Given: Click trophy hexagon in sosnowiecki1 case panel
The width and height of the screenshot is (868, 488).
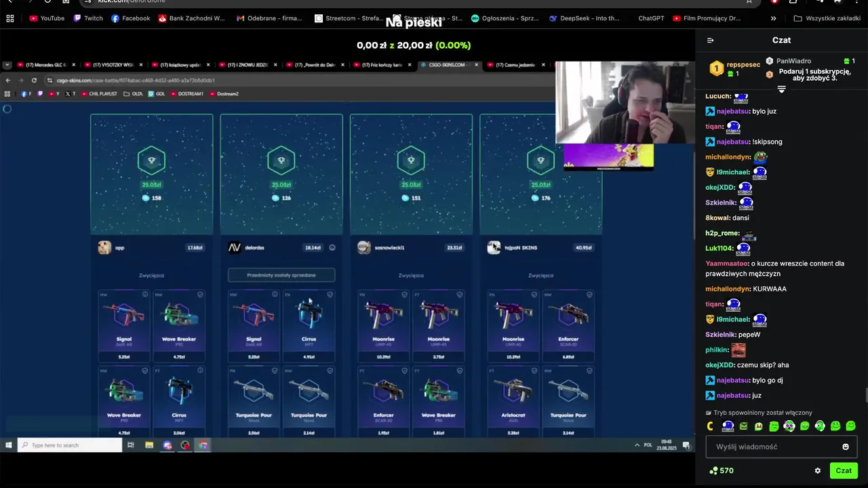Looking at the screenshot, I should click(x=411, y=161).
